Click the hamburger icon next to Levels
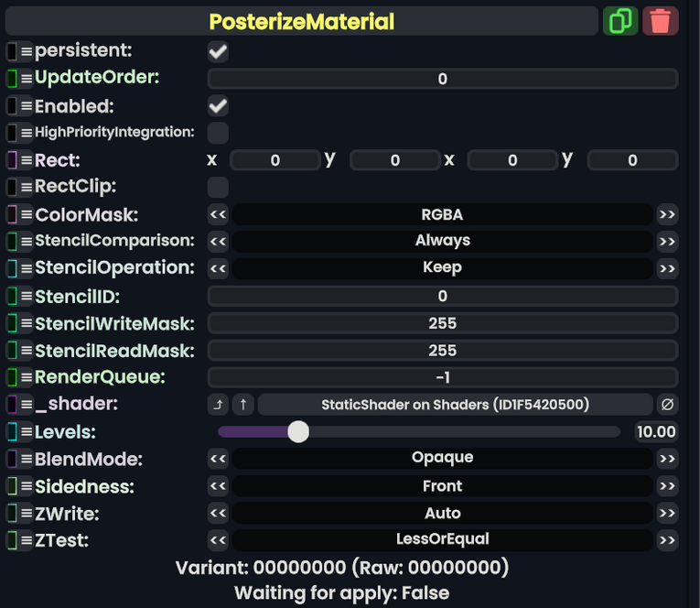The width and height of the screenshot is (700, 608). (x=27, y=432)
